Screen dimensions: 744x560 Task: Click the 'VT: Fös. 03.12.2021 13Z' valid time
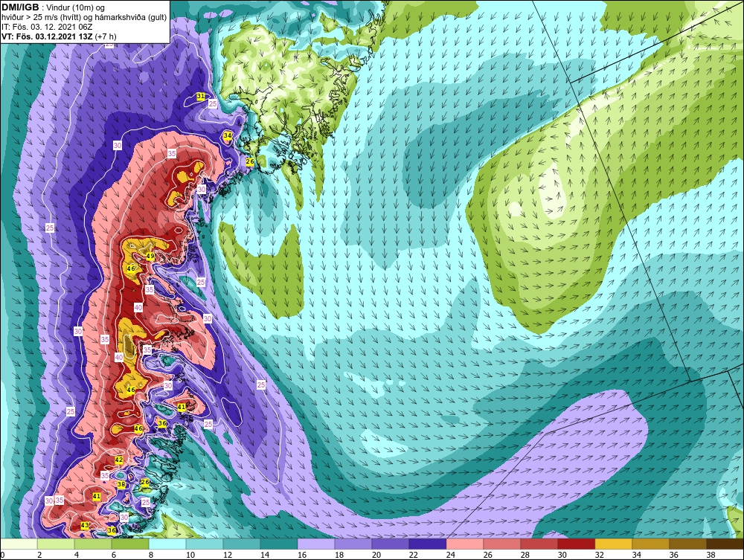point(47,36)
